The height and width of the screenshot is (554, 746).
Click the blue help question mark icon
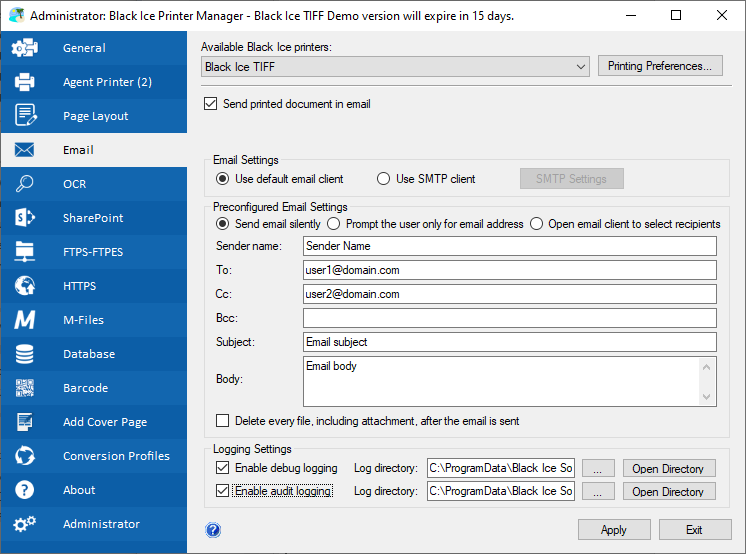point(213,530)
